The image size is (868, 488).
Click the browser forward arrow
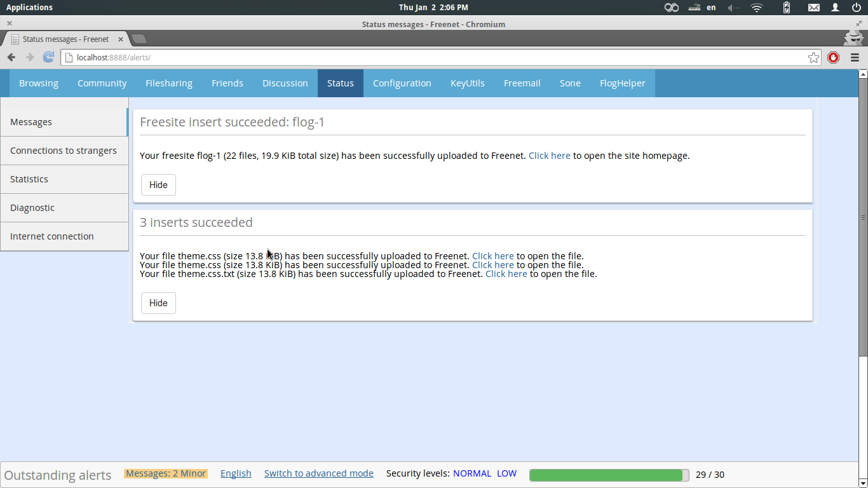pyautogui.click(x=30, y=57)
